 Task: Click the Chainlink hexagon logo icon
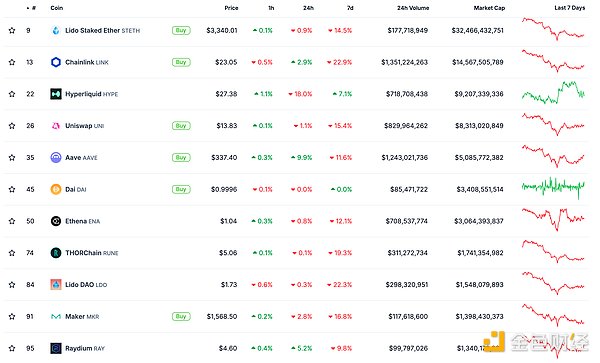[56, 62]
